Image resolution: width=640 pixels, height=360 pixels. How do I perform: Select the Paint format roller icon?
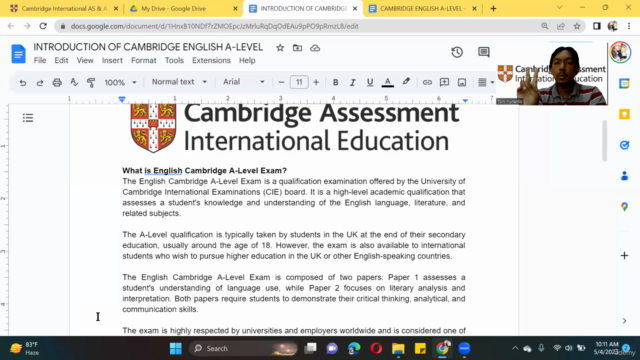click(91, 82)
